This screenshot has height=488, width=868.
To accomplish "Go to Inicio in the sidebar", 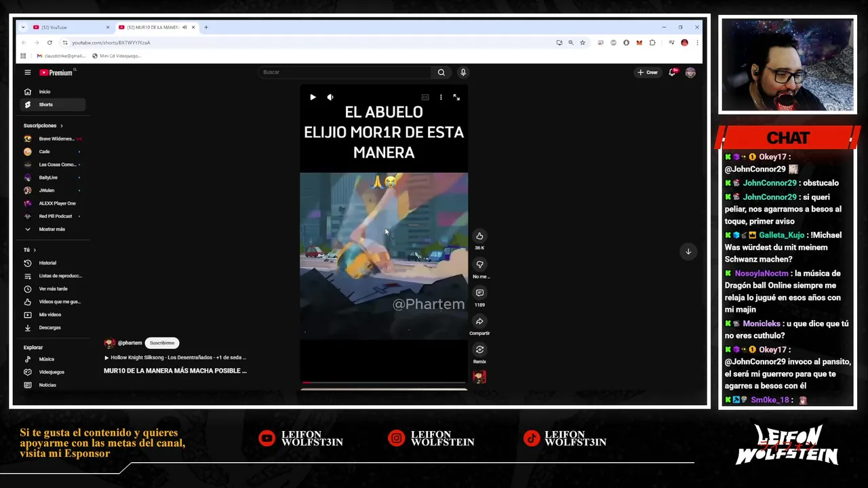I will pos(53,91).
